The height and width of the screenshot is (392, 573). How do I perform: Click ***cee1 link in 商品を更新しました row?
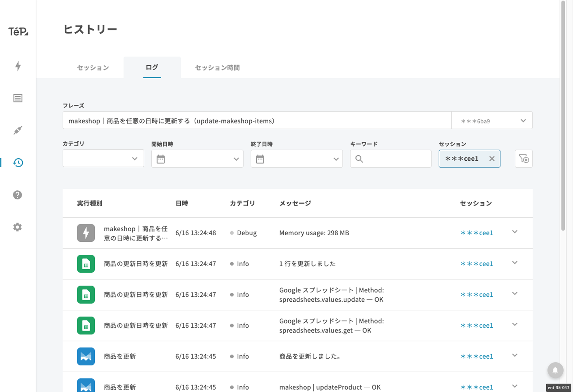tap(477, 356)
